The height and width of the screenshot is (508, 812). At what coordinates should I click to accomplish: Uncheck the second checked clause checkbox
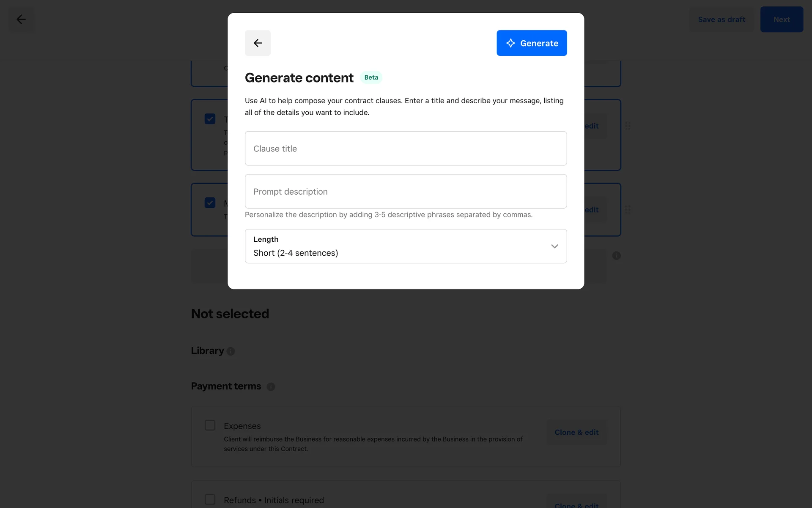point(210,203)
